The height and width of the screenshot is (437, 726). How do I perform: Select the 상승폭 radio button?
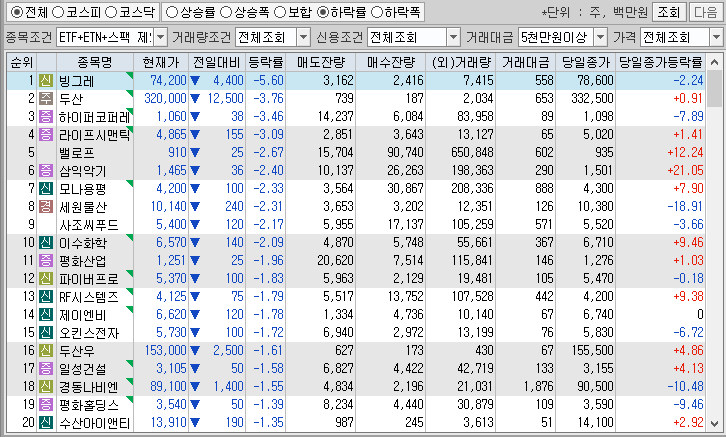[225, 12]
